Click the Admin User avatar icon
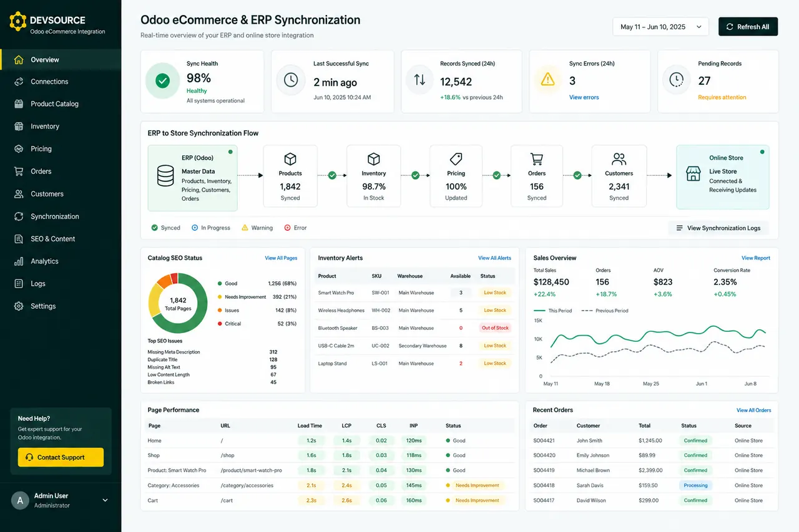 21,500
